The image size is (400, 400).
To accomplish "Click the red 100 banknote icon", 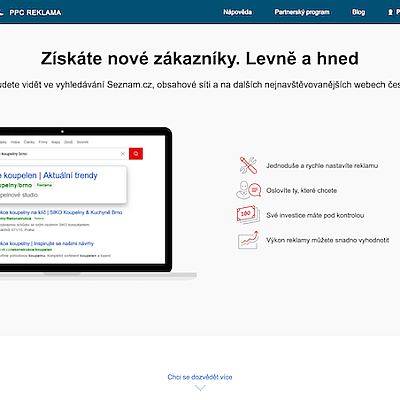I will (248, 215).
